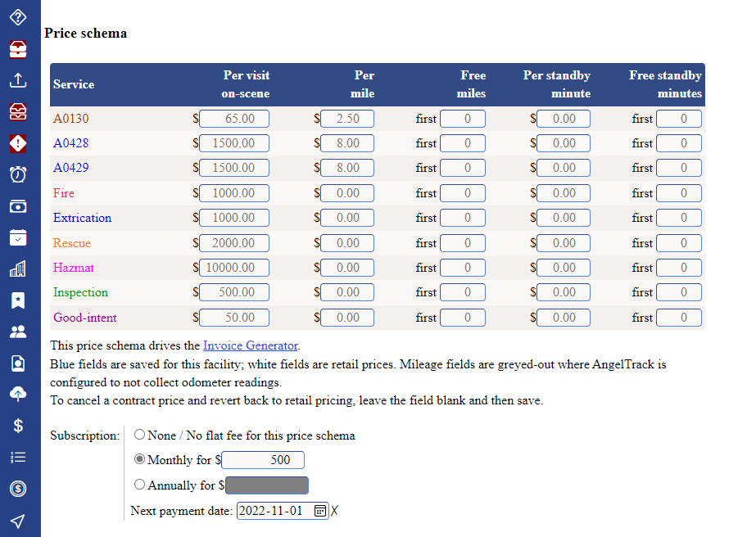Image resolution: width=756 pixels, height=537 pixels.
Task: Select the Monthly subscription option
Action: pos(139,459)
